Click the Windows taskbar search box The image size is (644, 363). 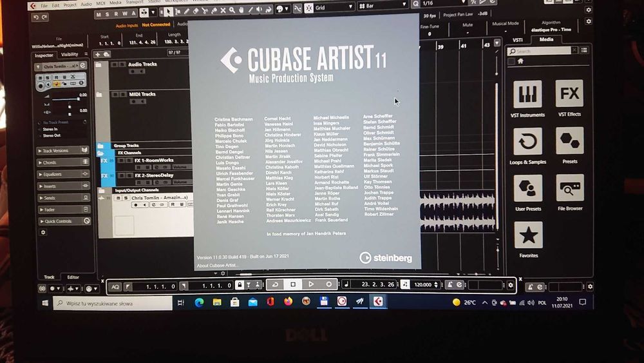pyautogui.click(x=113, y=304)
